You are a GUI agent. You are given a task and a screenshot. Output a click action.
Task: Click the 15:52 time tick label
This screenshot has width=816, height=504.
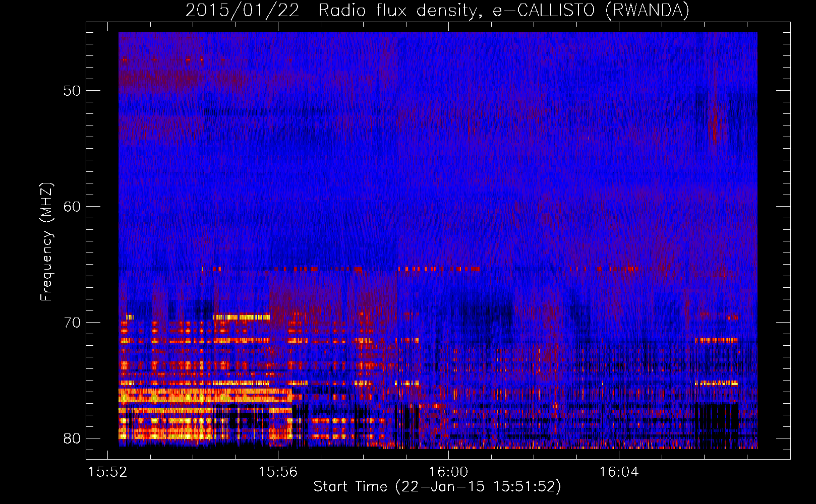click(107, 472)
